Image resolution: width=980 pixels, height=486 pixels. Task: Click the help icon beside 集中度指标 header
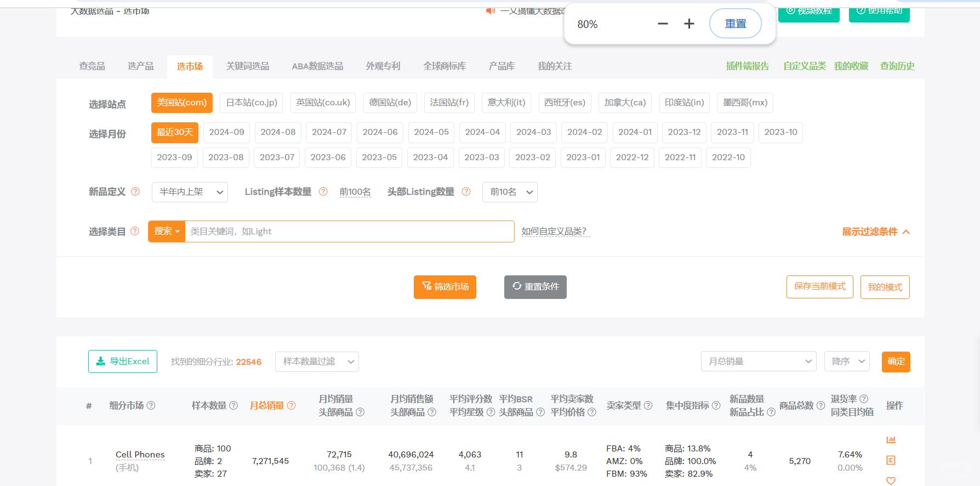coord(716,405)
